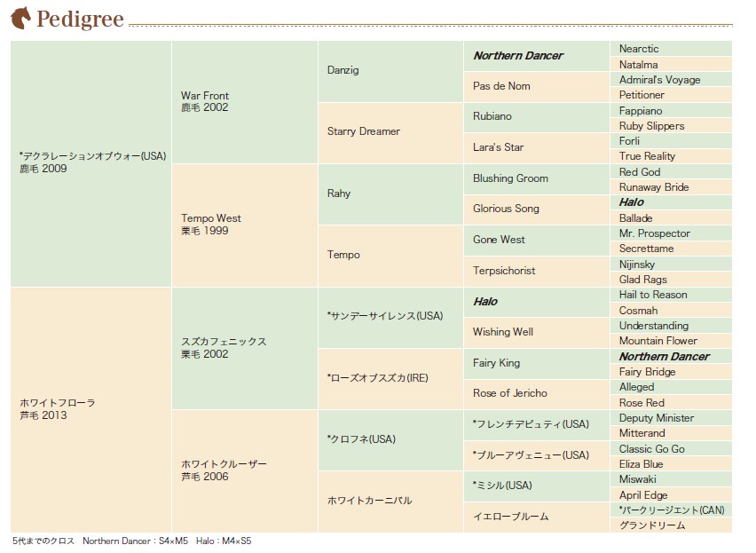Select the イエローブルーム cell
Viewport: 756px width, 553px height.
[537, 517]
